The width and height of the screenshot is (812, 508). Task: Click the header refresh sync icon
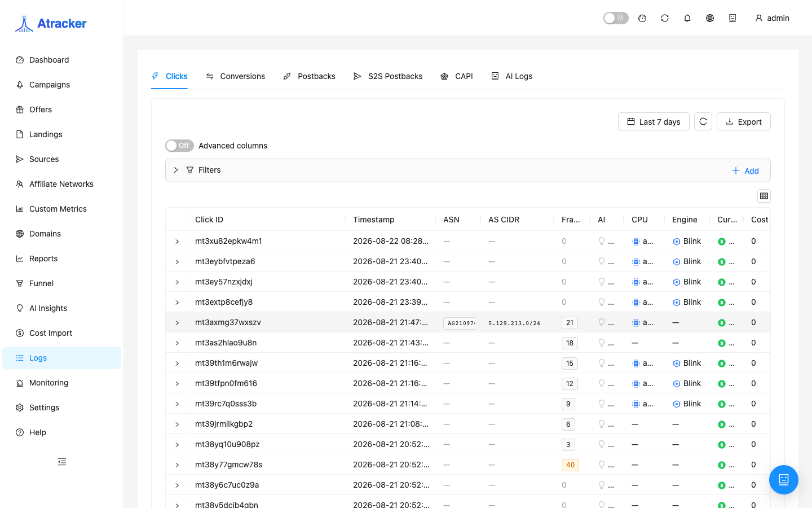tap(665, 18)
